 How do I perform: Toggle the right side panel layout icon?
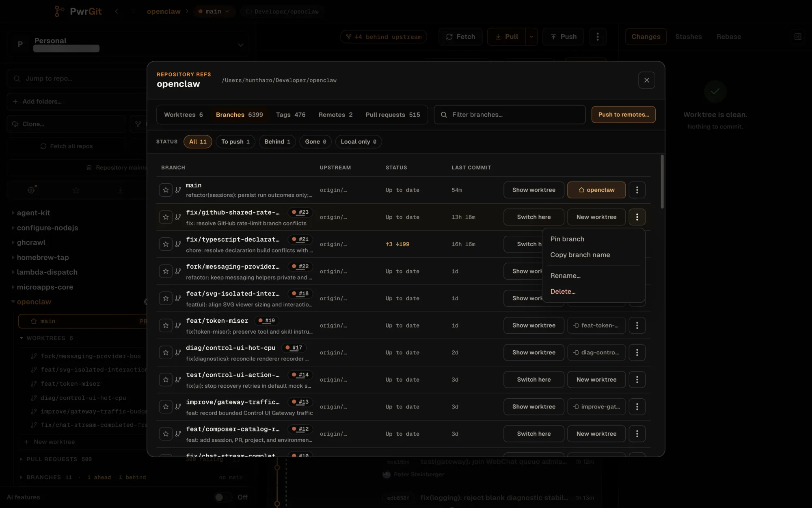pyautogui.click(x=798, y=37)
